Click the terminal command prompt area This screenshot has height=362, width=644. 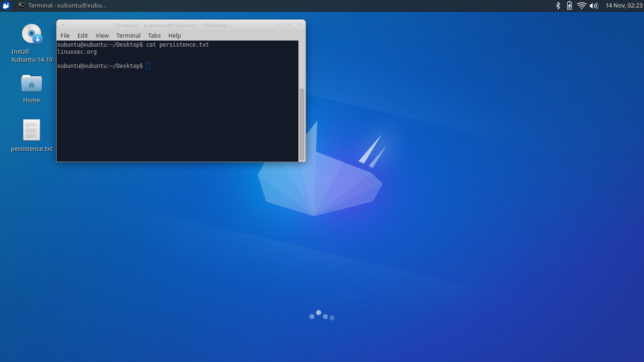[147, 66]
